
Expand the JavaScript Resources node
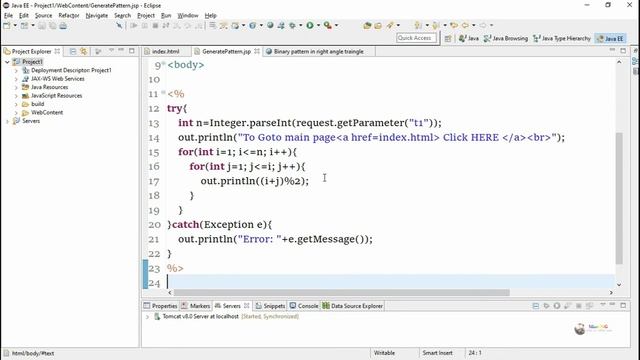[16, 96]
